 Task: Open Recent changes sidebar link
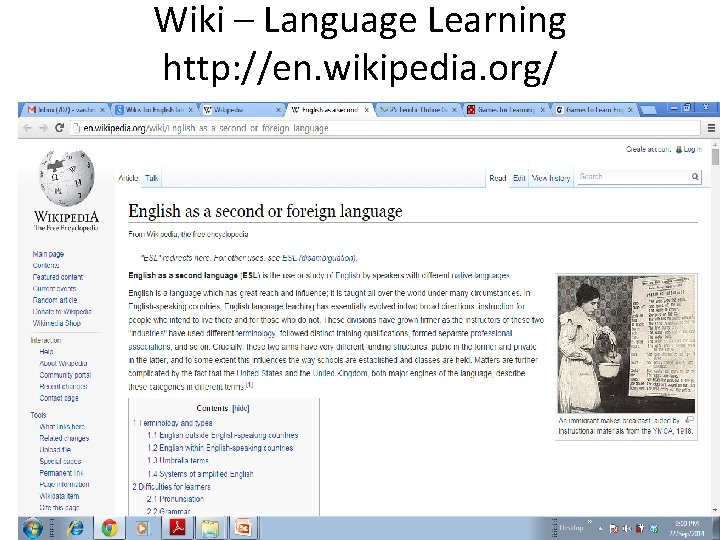(x=63, y=387)
